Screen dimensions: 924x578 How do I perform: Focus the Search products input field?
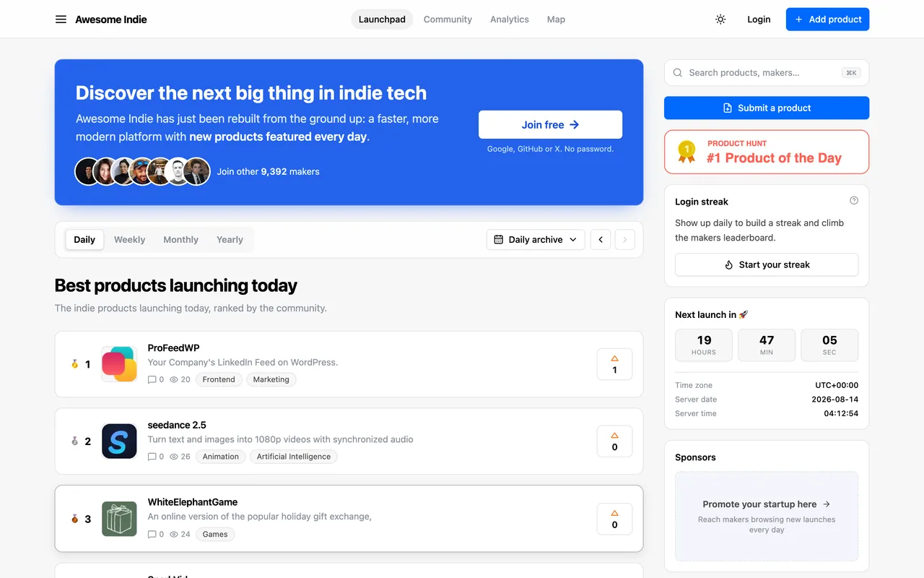point(766,72)
